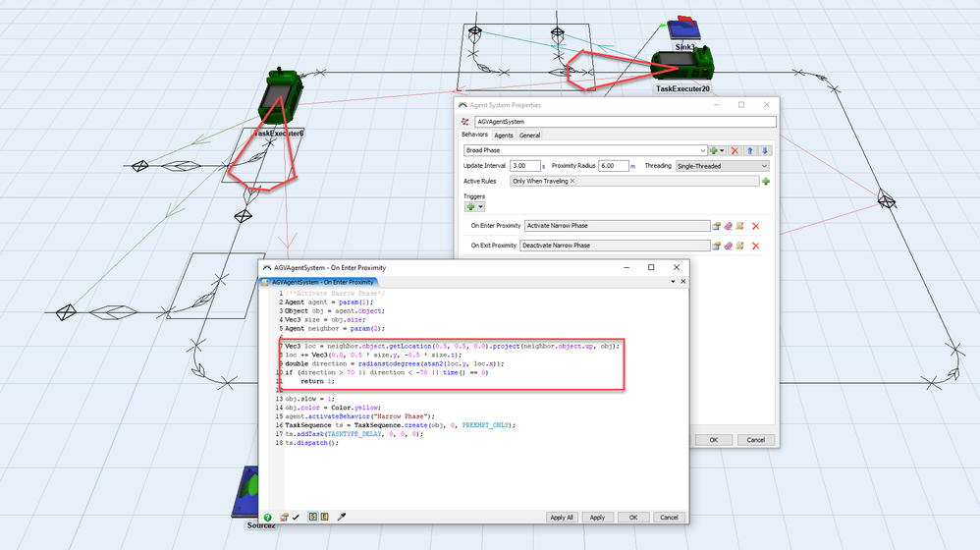Image resolution: width=980 pixels, height=550 pixels.
Task: Click the Proximity Radius input field
Action: tap(613, 166)
